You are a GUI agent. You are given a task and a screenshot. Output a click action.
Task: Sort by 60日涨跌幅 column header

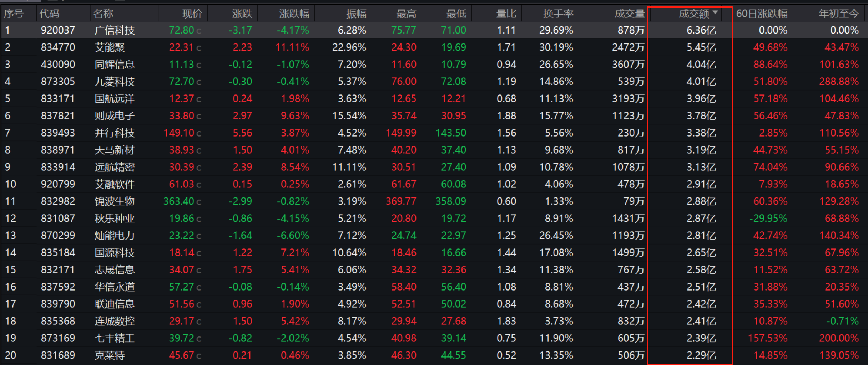point(762,14)
